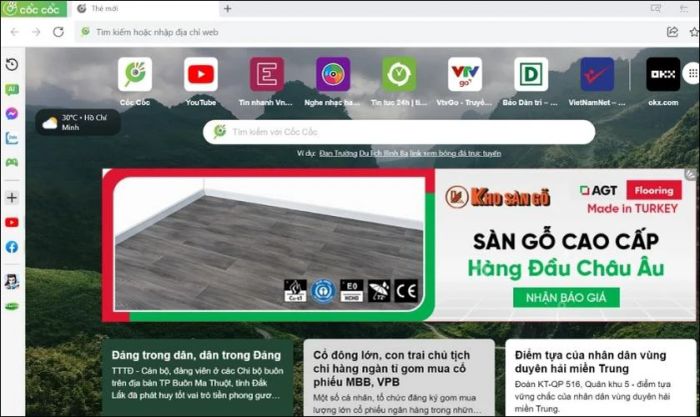This screenshot has width=700, height=417.
Task: Bookmark this page with star icon
Action: click(694, 32)
